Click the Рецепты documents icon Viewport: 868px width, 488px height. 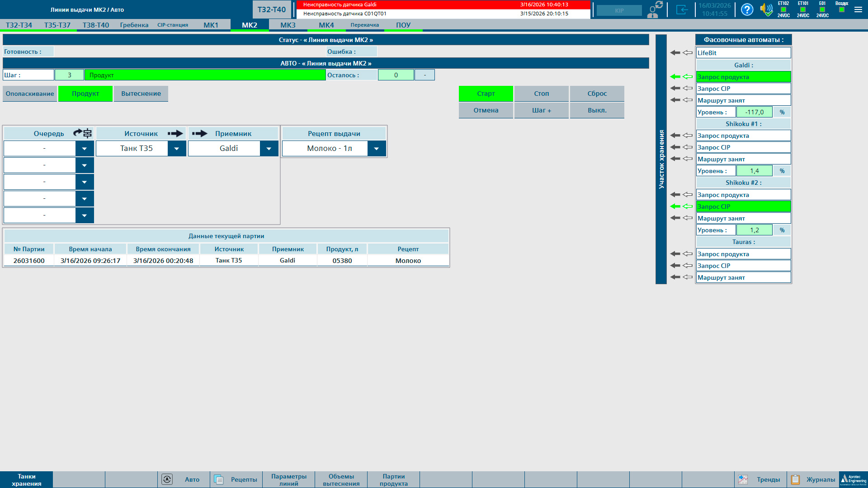219,479
